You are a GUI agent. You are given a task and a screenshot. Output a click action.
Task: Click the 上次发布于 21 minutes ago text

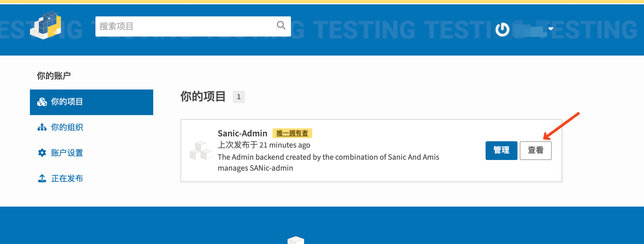[x=264, y=145]
